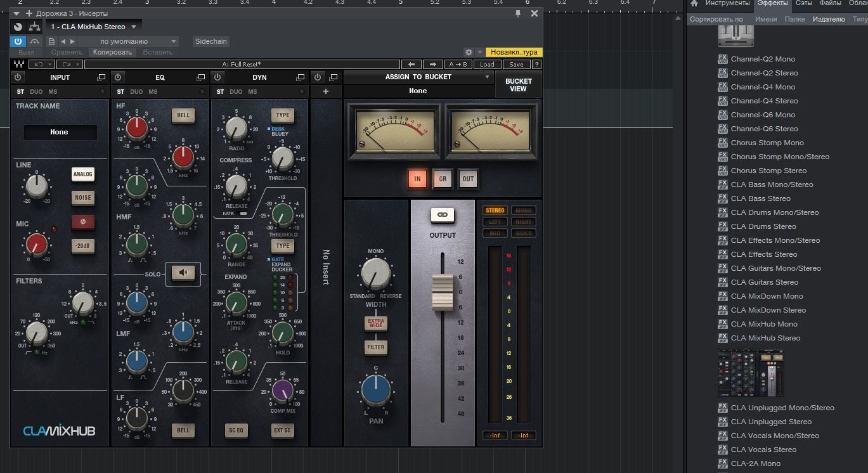Click the Waves Save button
This screenshot has width=868, height=473.
pos(516,64)
